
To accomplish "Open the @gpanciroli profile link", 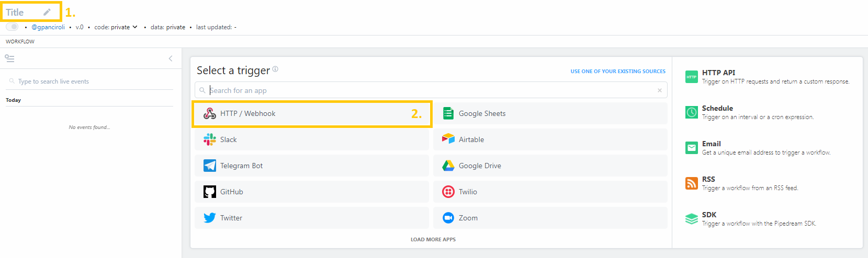I will 48,27.
